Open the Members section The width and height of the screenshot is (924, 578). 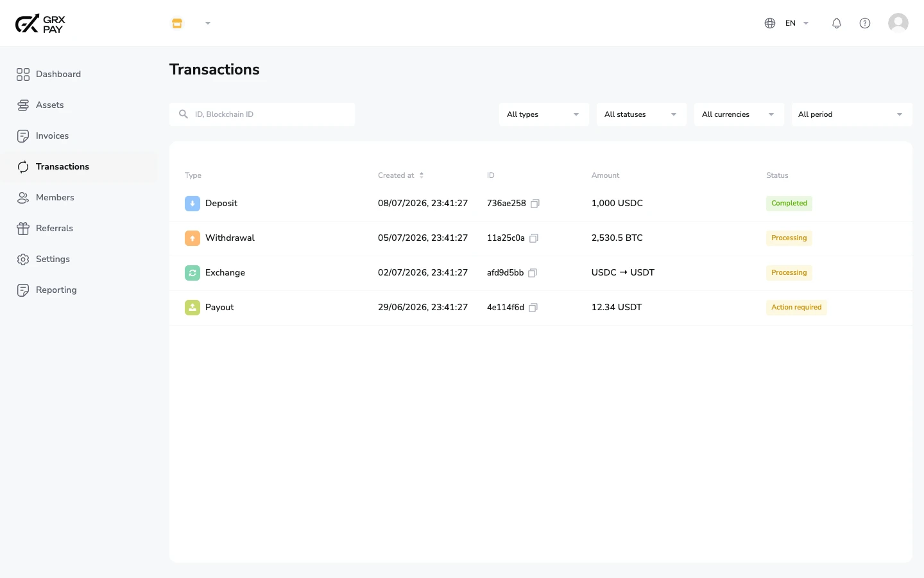coord(78,198)
